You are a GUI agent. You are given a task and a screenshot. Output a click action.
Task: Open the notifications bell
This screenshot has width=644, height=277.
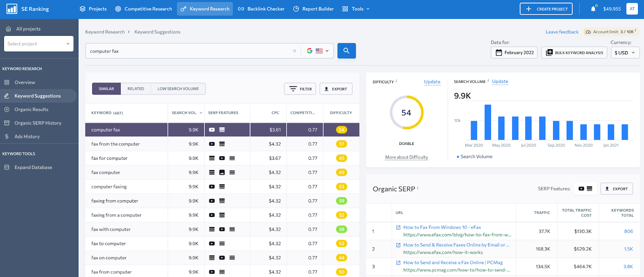(593, 9)
